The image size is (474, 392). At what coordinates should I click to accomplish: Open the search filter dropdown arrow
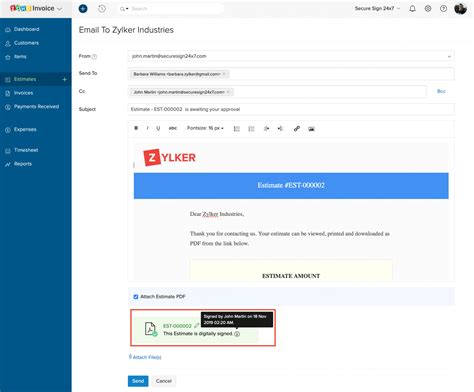(x=127, y=9)
